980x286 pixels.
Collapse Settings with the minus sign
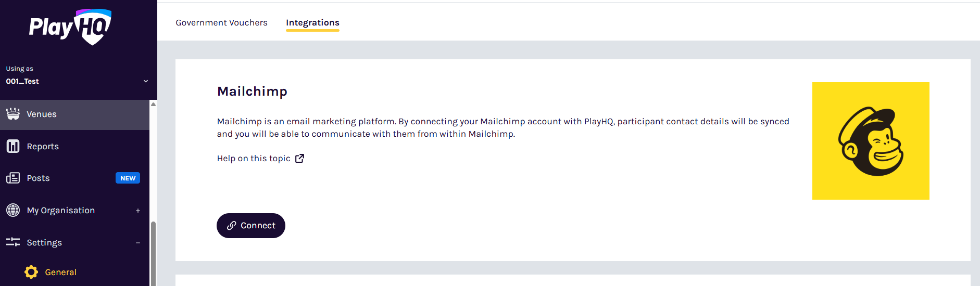[138, 243]
